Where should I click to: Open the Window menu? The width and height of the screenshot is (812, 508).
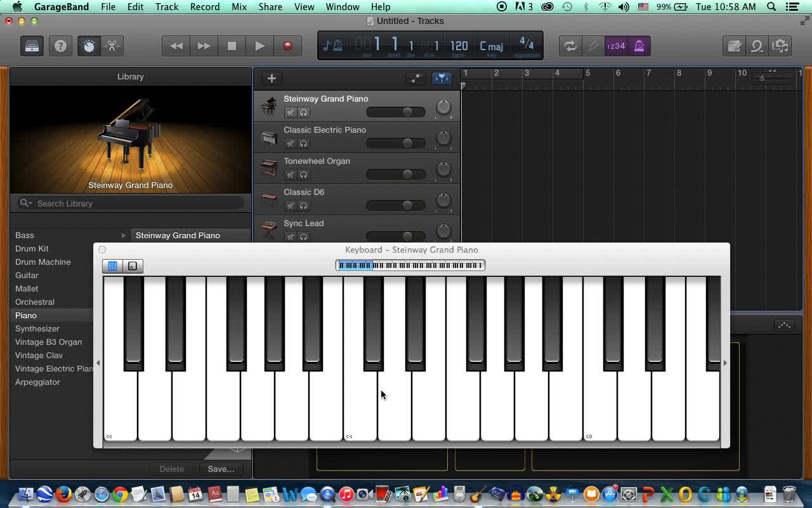(x=343, y=7)
